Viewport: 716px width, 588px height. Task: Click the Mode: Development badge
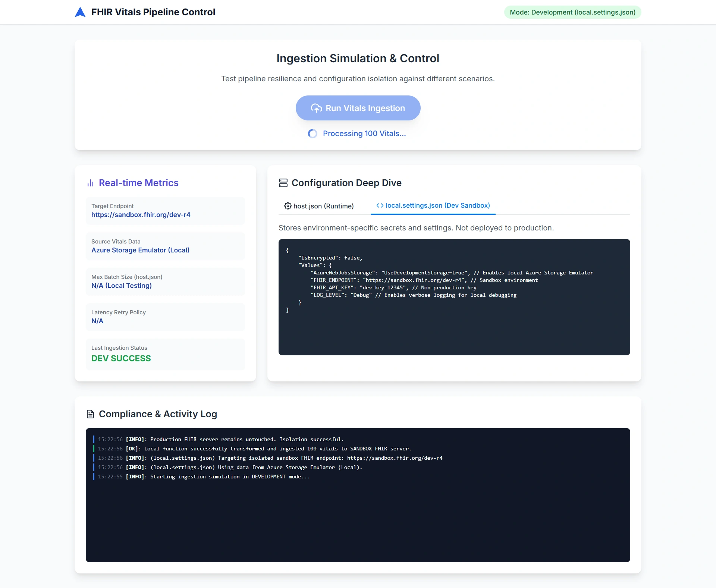[572, 12]
